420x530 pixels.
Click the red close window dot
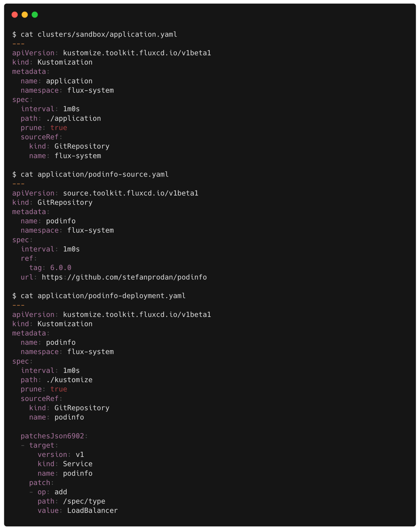click(x=14, y=14)
